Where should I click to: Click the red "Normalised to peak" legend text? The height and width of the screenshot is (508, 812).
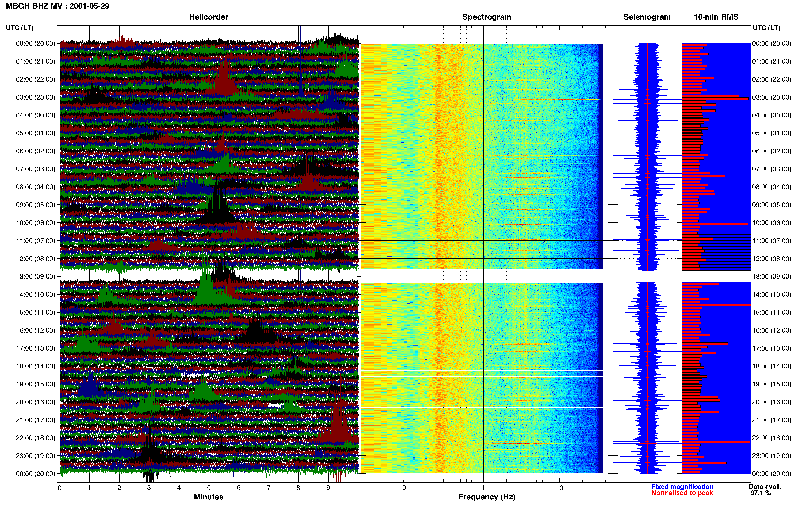click(x=682, y=493)
